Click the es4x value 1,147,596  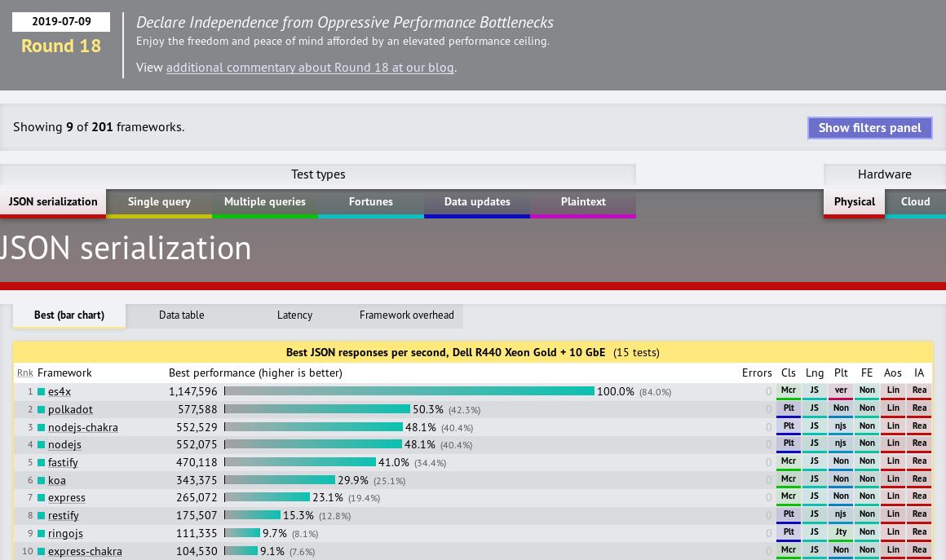(193, 392)
